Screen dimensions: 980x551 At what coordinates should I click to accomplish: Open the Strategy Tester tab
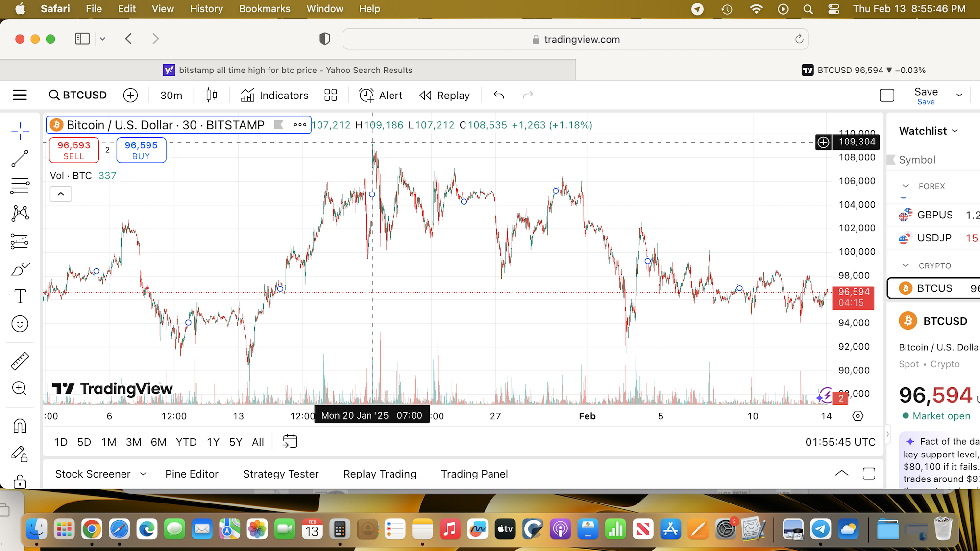[281, 474]
